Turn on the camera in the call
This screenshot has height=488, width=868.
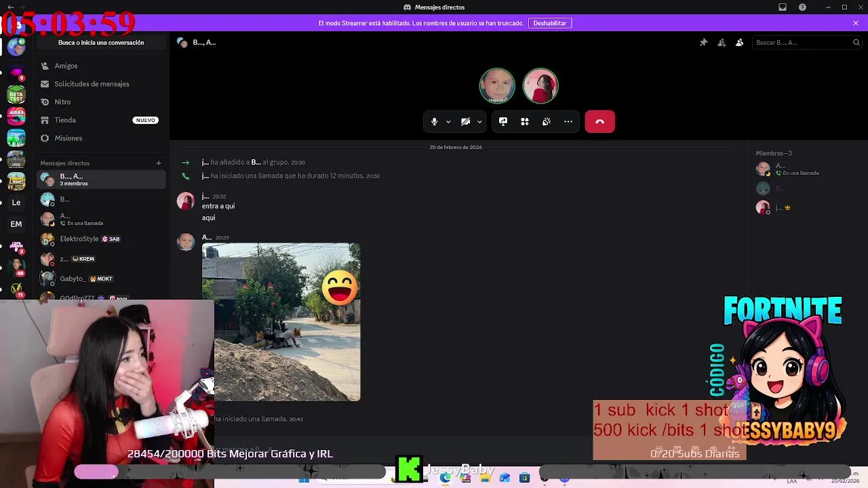[465, 122]
